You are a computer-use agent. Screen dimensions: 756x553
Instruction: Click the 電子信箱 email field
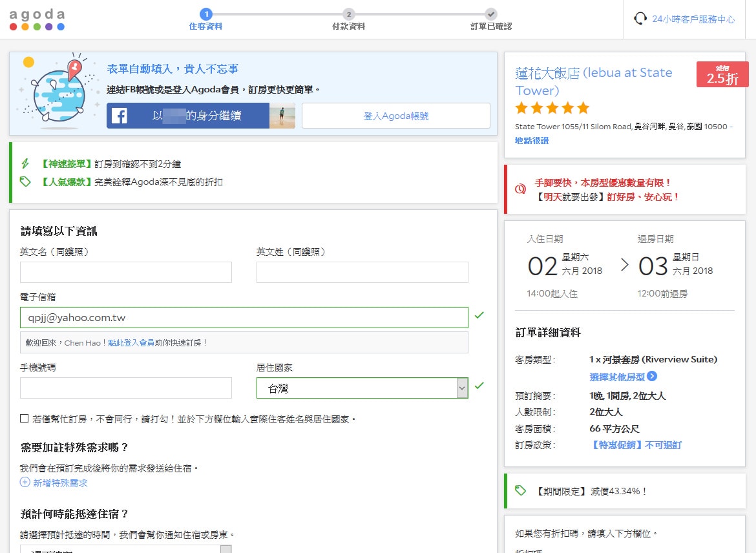(x=244, y=318)
